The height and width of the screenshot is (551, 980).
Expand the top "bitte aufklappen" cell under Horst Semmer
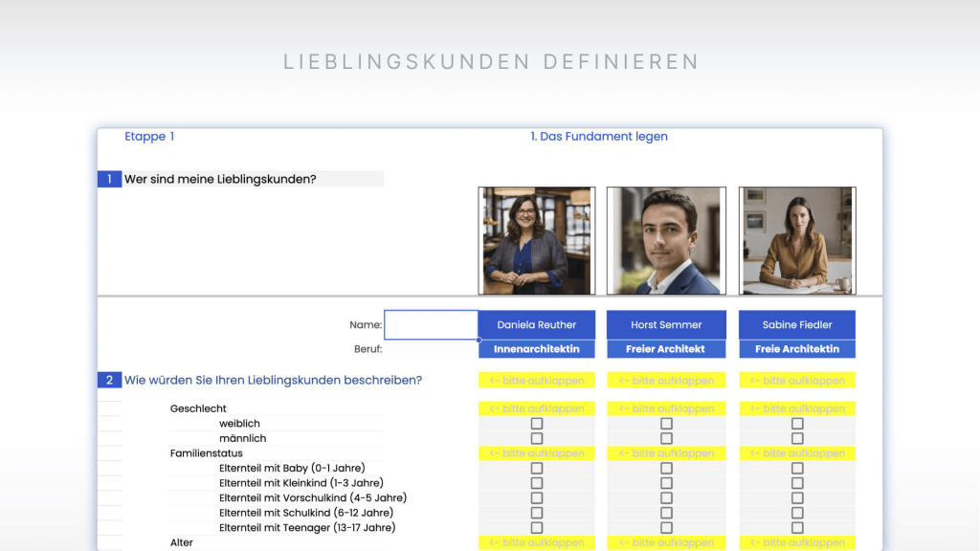point(666,380)
